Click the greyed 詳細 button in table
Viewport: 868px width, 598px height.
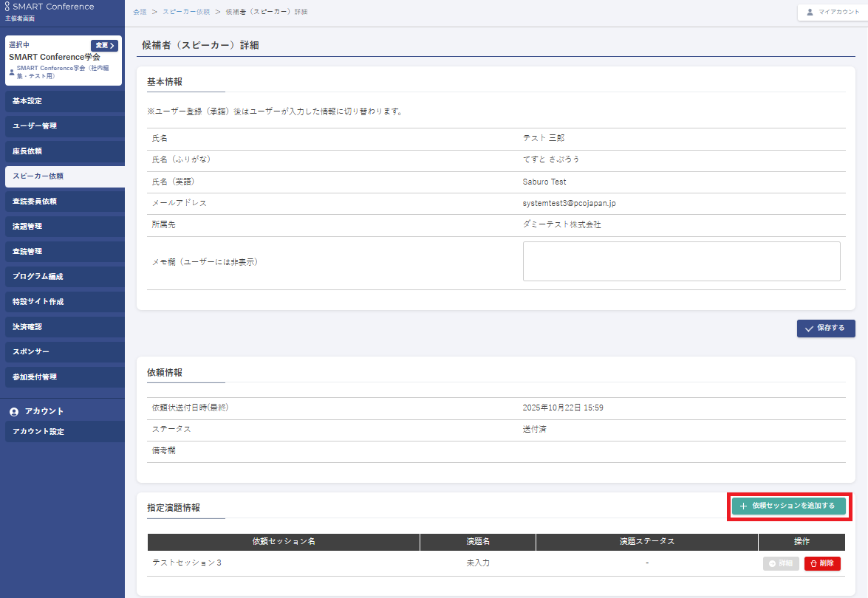tap(781, 563)
